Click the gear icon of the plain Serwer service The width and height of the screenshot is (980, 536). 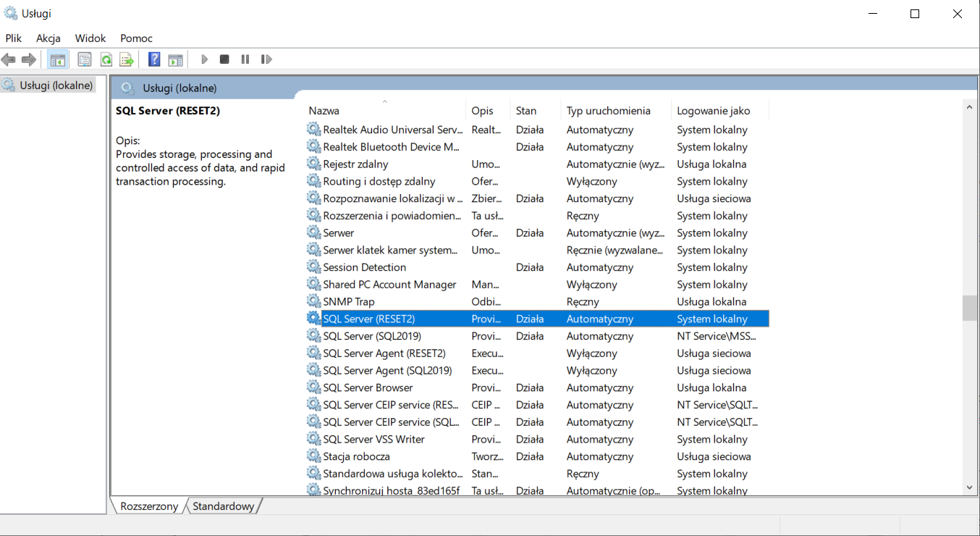313,233
